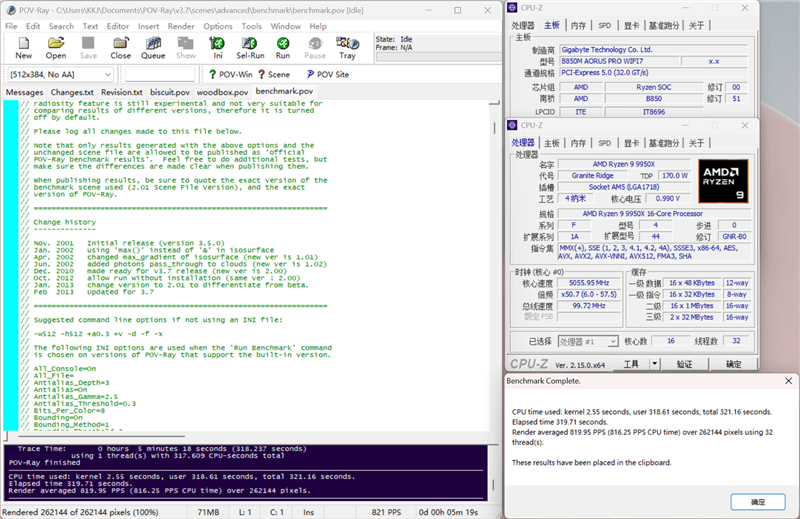Open the Options menu

click(x=218, y=26)
